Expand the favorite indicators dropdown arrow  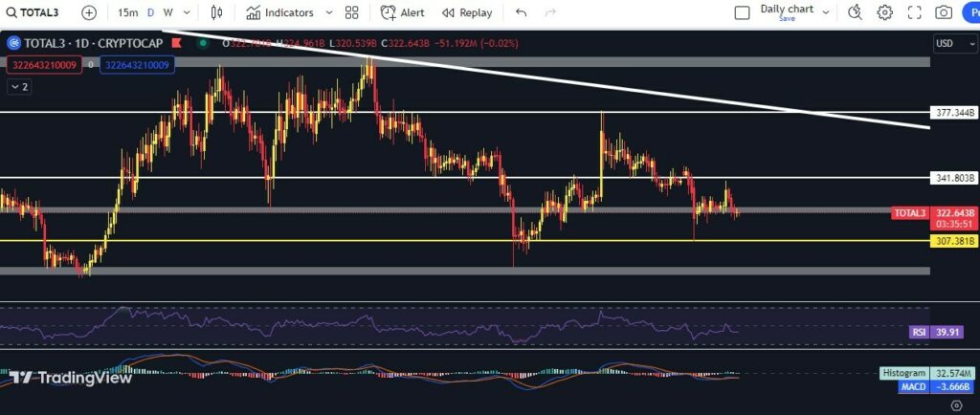pyautogui.click(x=329, y=12)
